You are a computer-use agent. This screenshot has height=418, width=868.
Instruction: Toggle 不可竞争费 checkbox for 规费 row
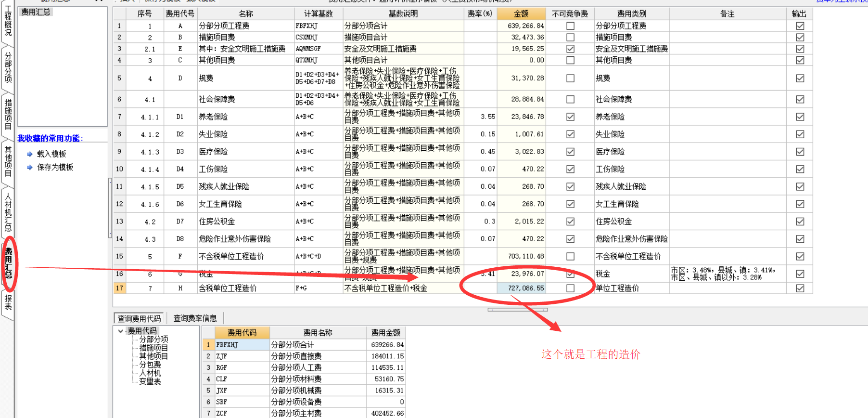click(570, 78)
